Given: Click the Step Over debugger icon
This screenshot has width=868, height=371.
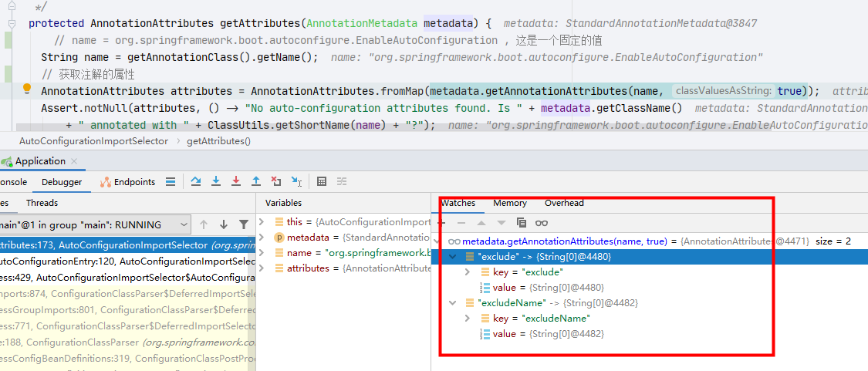Looking at the screenshot, I should point(196,182).
